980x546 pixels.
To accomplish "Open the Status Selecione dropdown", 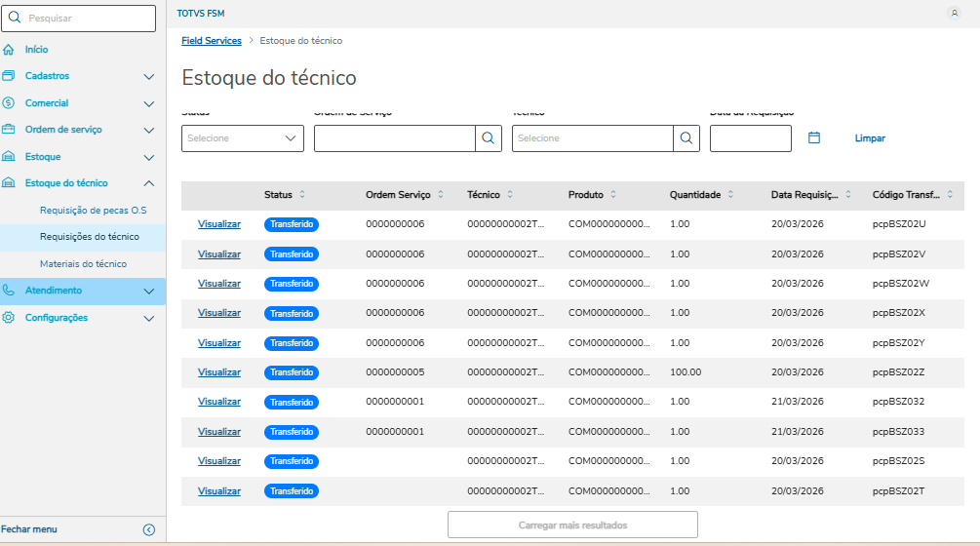I will coord(243,138).
